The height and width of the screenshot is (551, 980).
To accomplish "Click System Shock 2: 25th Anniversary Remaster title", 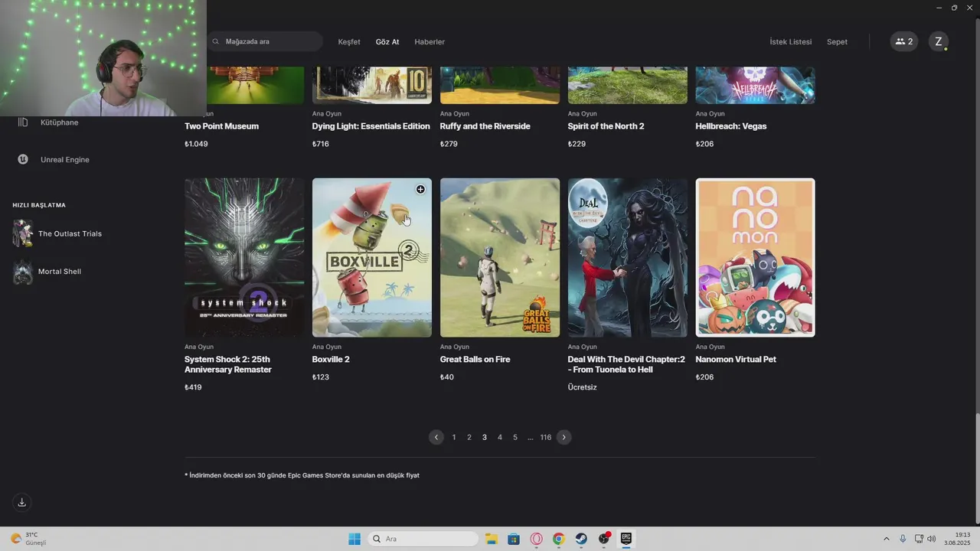I will tap(228, 364).
